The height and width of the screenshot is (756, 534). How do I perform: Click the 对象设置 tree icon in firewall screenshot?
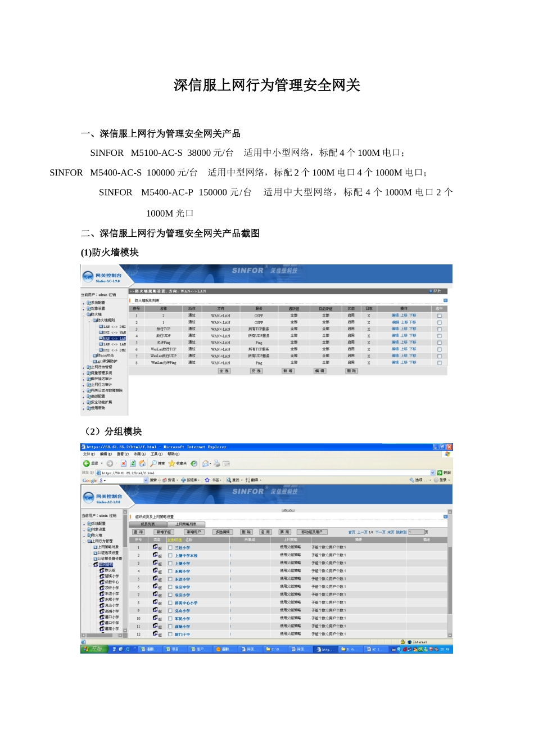pyautogui.click(x=89, y=308)
